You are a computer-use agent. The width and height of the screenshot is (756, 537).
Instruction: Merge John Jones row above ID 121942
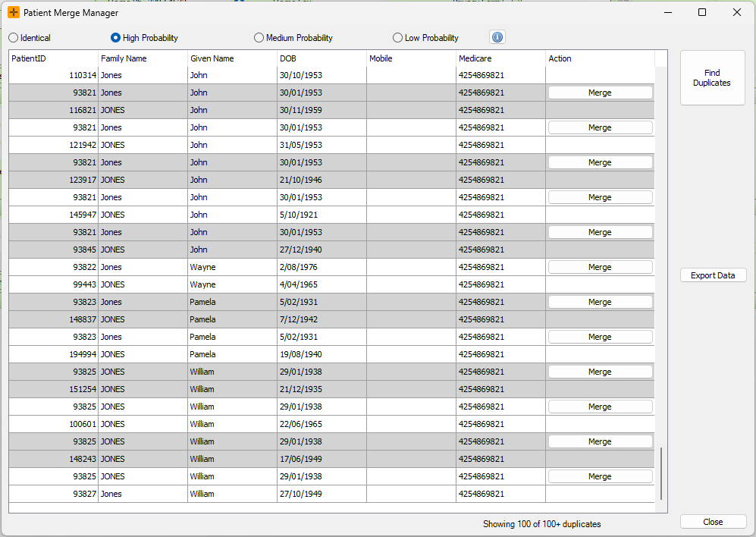[x=600, y=127]
